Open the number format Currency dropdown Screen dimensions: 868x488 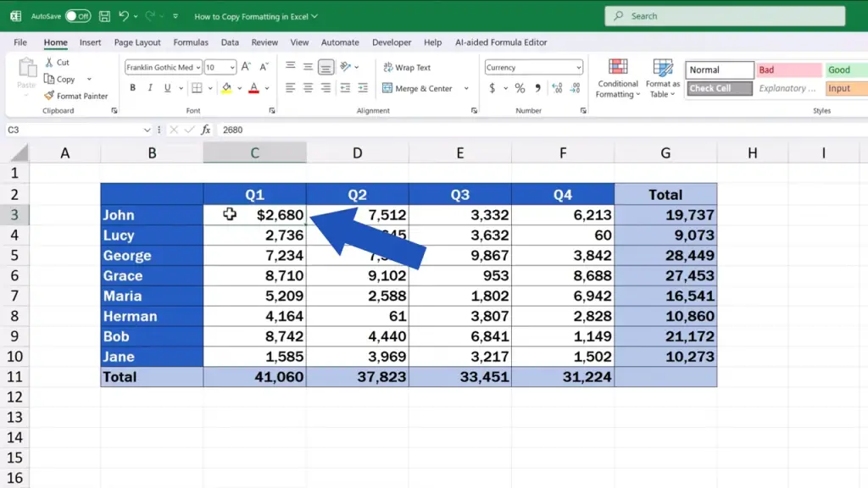(579, 68)
